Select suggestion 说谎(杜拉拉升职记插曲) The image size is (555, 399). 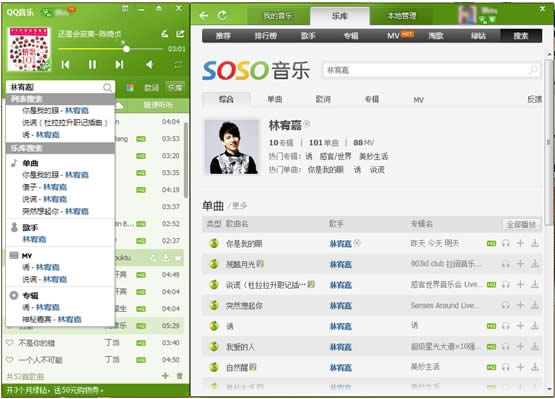(x=65, y=122)
